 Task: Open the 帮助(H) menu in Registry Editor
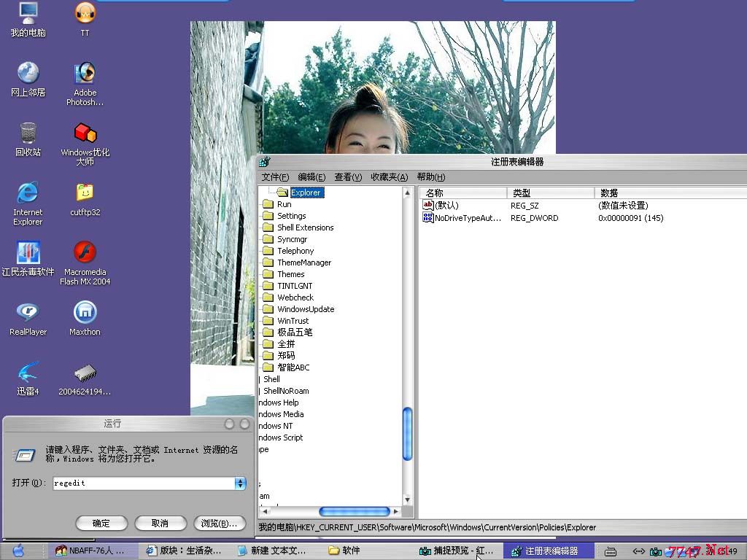coord(430,177)
